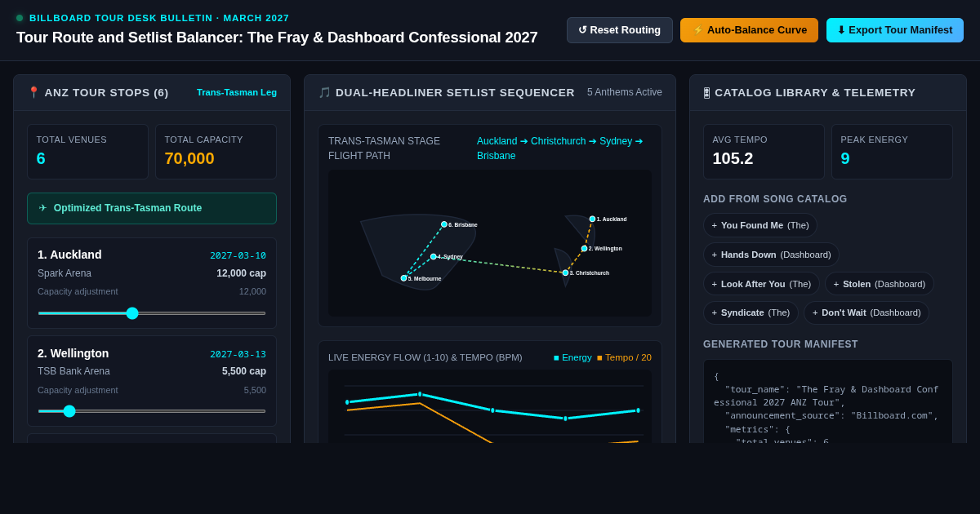Export the Tour Manifest

(895, 30)
